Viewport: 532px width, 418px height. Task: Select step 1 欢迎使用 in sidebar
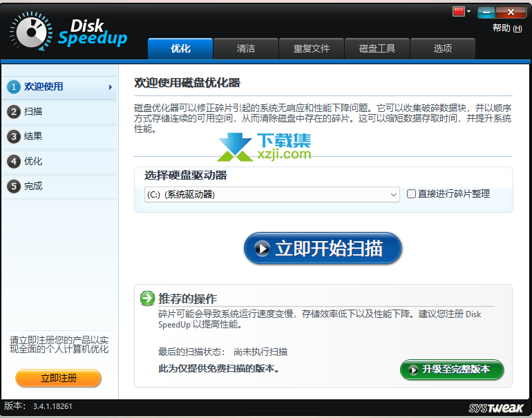(x=59, y=87)
